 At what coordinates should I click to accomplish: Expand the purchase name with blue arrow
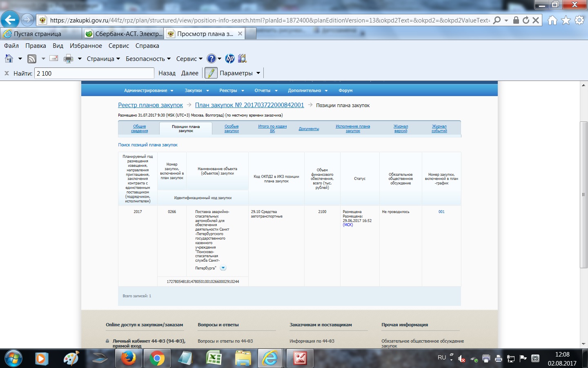coord(223,268)
